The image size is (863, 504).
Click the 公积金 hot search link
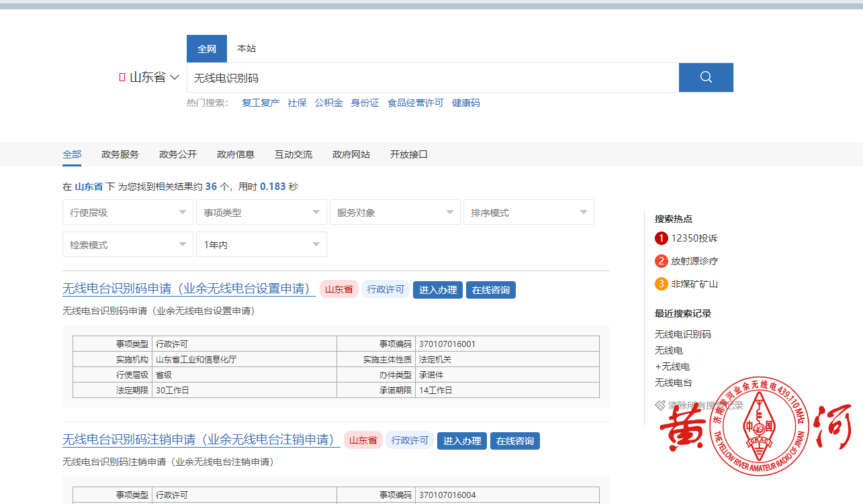click(329, 103)
